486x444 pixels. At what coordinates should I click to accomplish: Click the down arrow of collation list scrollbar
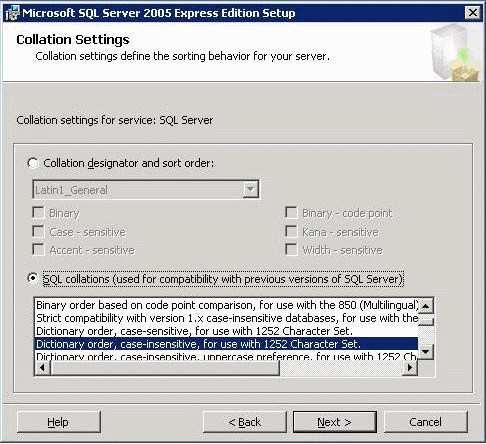[426, 352]
